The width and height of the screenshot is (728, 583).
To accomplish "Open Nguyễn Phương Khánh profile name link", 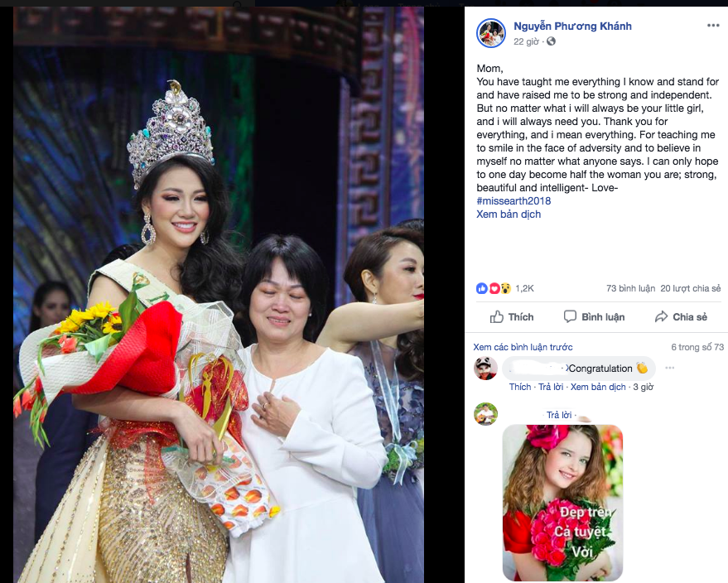I will [x=572, y=26].
